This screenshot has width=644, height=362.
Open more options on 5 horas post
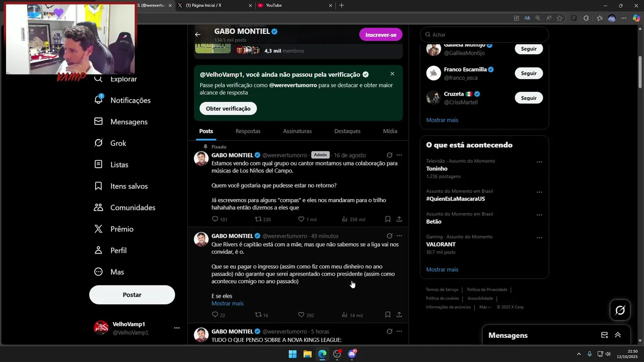[399, 331]
